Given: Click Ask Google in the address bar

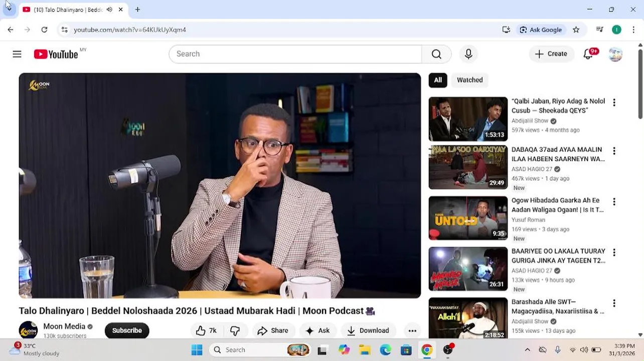Looking at the screenshot, I should point(541,30).
